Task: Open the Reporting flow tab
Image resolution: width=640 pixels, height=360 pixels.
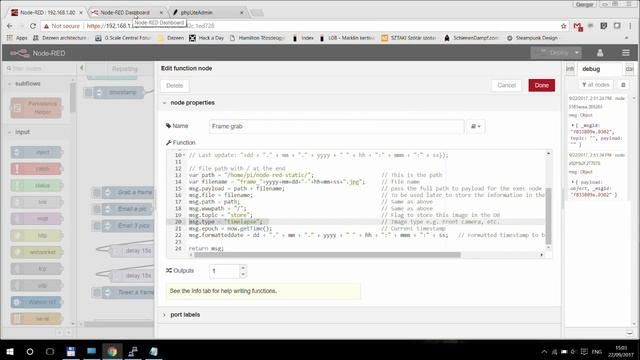Action: coord(124,69)
